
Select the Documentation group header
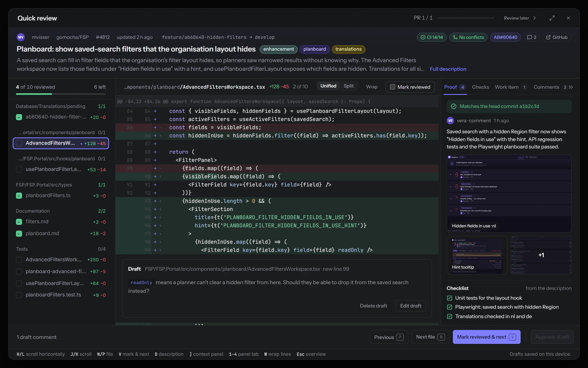pos(61,211)
